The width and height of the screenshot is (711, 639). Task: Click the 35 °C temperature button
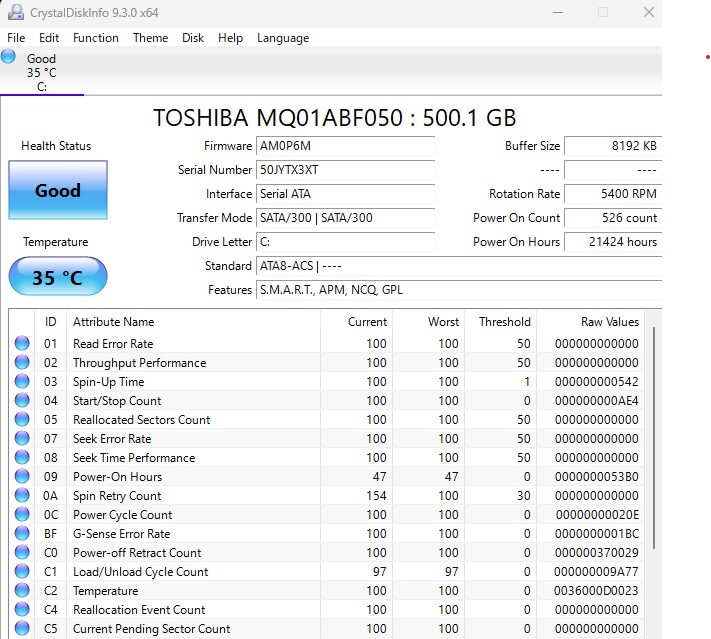[x=57, y=277]
